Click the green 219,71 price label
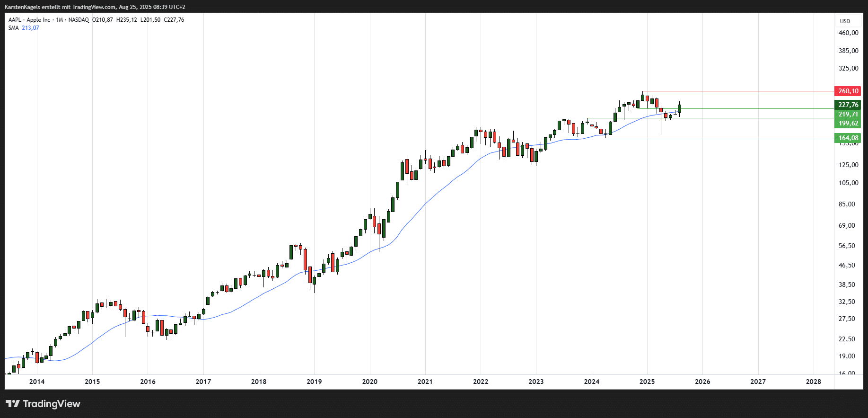This screenshot has height=418, width=868. (848, 114)
